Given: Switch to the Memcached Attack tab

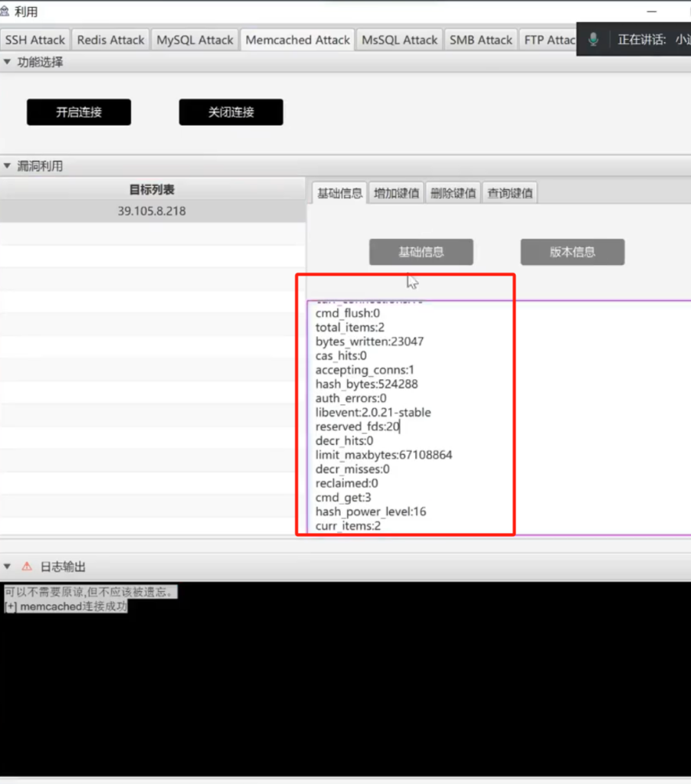Looking at the screenshot, I should (x=298, y=40).
